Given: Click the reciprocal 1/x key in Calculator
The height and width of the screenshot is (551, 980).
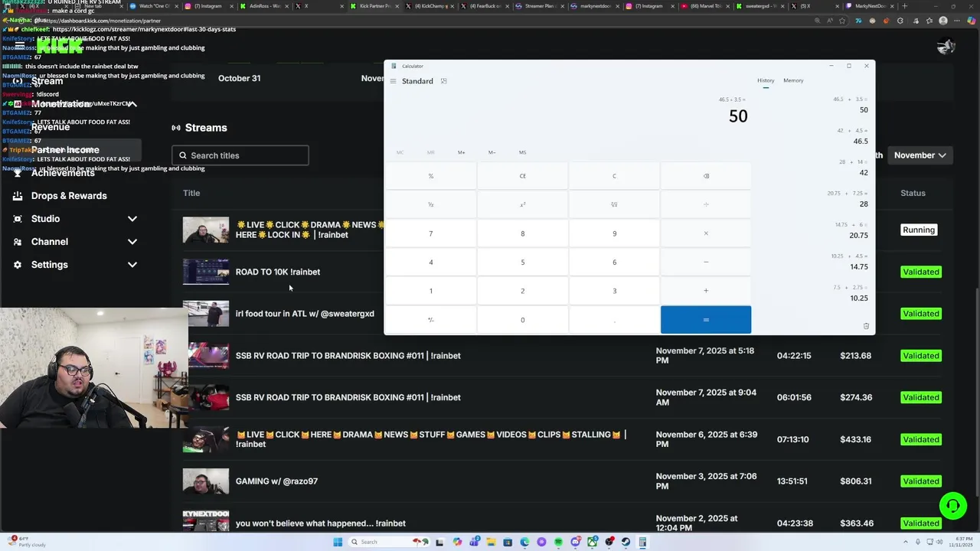Looking at the screenshot, I should click(430, 204).
